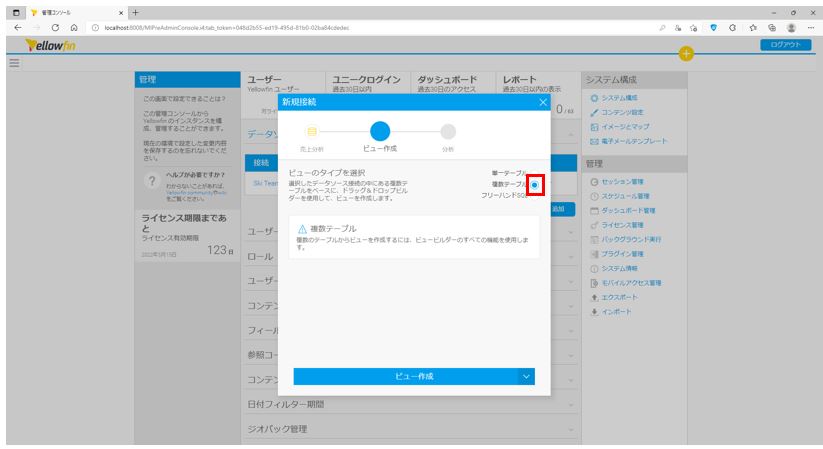This screenshot has width=823, height=449.
Task: Collapse the データソース section chevron
Action: click(571, 135)
